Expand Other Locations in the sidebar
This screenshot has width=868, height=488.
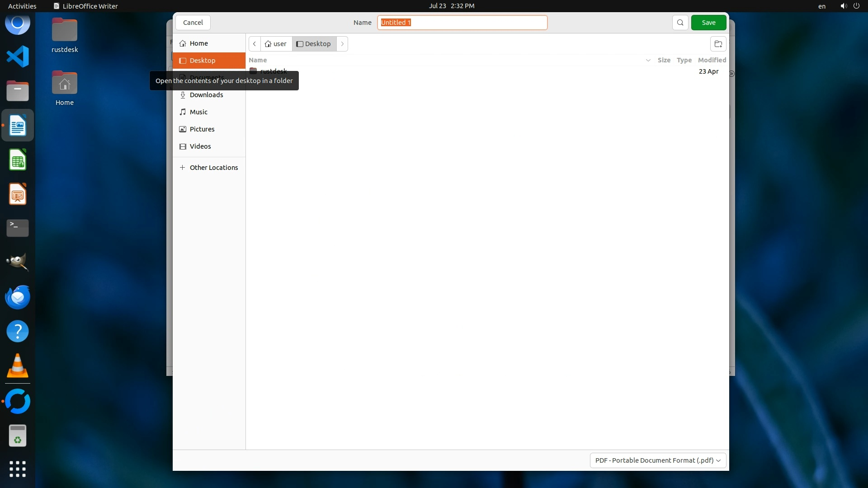click(x=213, y=168)
